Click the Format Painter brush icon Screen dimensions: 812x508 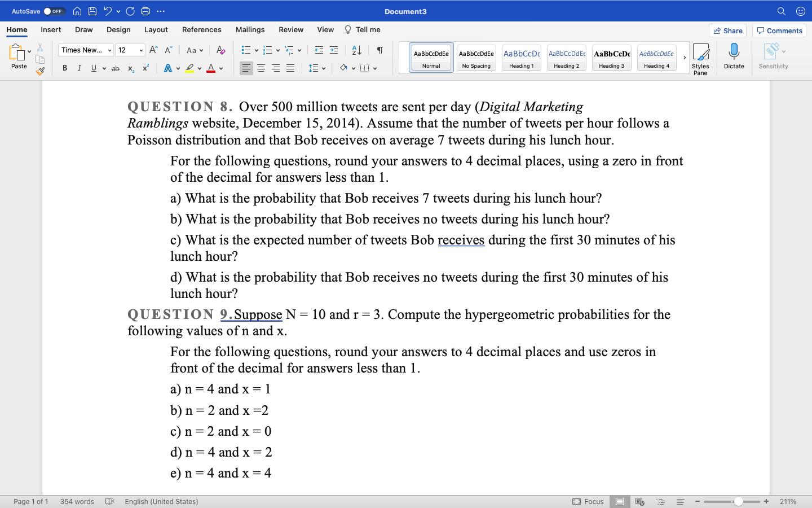(x=40, y=71)
